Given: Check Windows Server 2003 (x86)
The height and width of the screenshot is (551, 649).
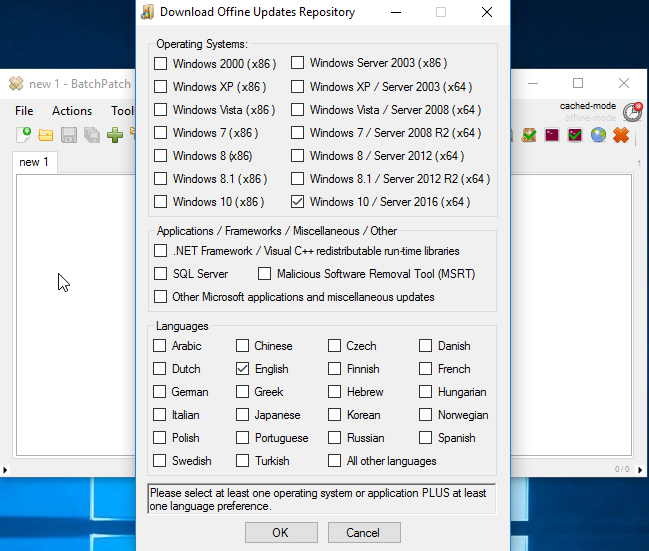Looking at the screenshot, I should (297, 63).
